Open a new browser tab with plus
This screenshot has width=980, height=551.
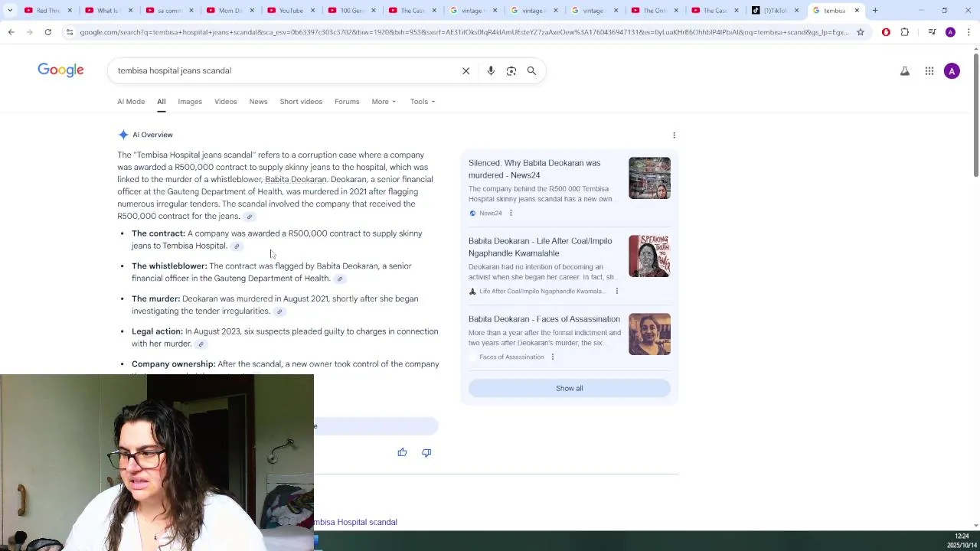(x=875, y=11)
